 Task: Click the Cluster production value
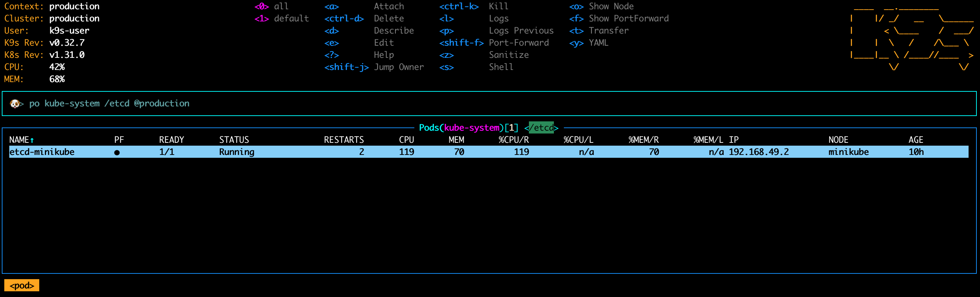(x=74, y=19)
